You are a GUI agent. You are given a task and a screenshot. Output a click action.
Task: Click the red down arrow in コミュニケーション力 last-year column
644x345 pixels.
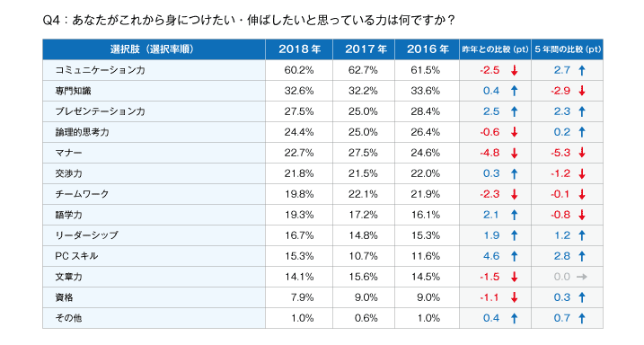(514, 71)
